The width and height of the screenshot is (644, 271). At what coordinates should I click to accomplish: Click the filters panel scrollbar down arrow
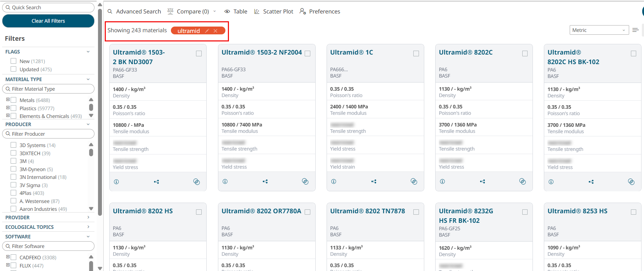pos(100,268)
